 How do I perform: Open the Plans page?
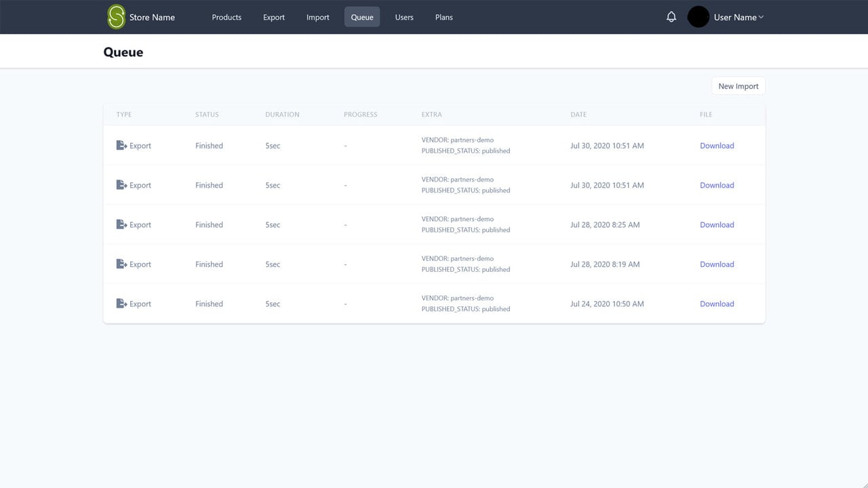tap(444, 17)
